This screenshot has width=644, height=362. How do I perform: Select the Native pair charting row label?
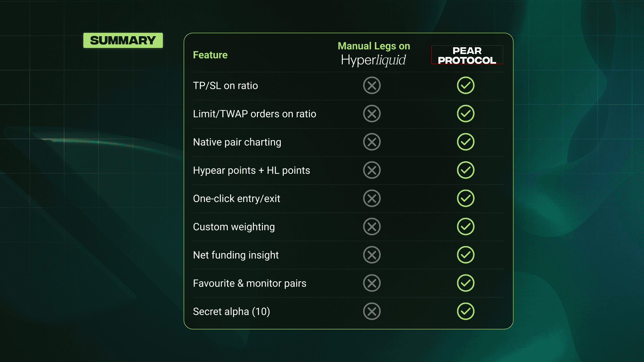coord(237,142)
